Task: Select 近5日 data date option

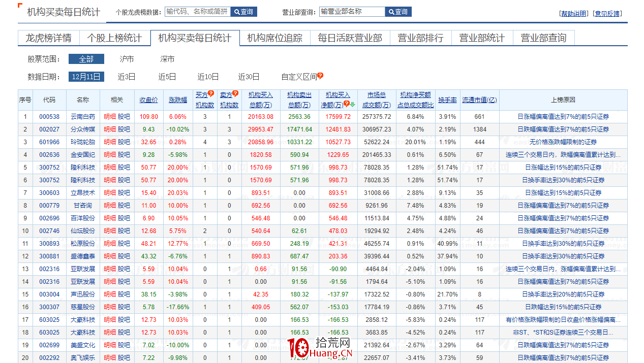Action: [167, 77]
